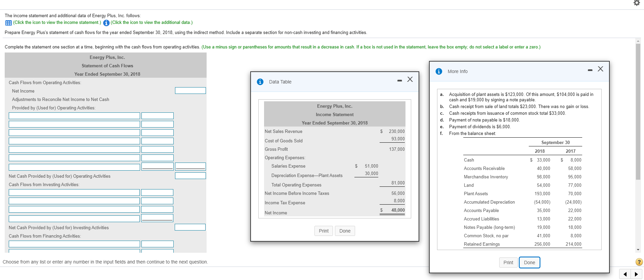The image size is (644, 280).
Task: Click the Data Table info icon
Action: point(260,82)
